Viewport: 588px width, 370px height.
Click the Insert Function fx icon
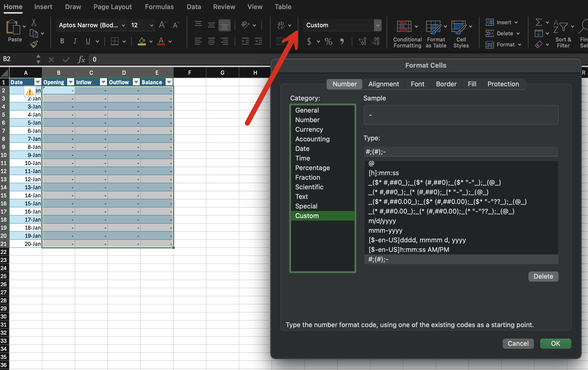(81, 60)
